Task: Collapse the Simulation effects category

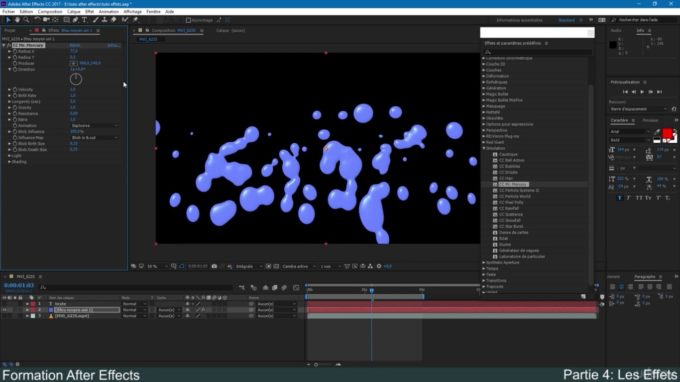Action: click(484, 148)
